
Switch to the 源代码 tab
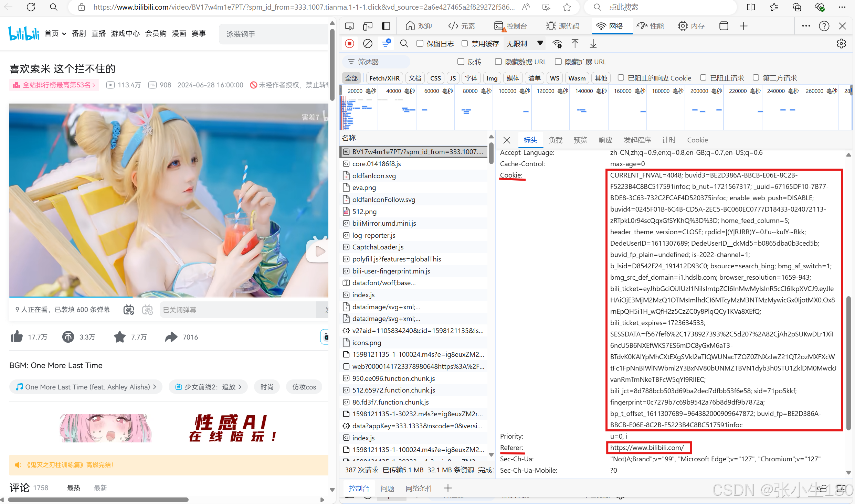[x=562, y=26]
